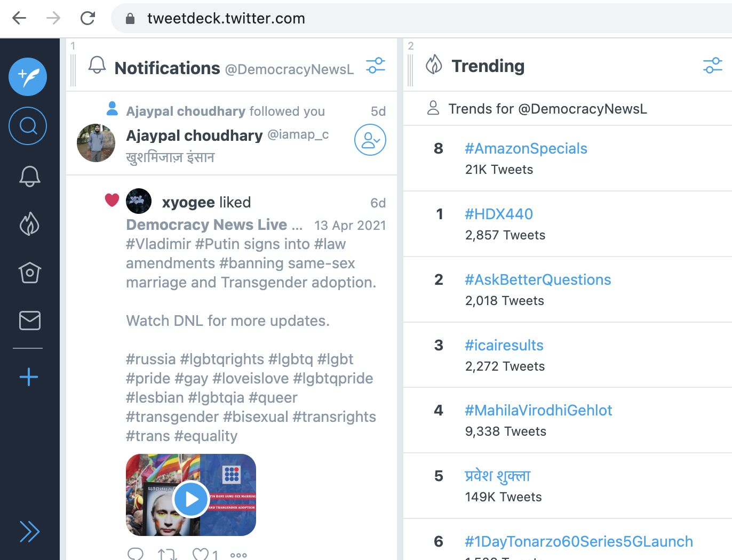Click the red heart liked icon

pyautogui.click(x=112, y=200)
